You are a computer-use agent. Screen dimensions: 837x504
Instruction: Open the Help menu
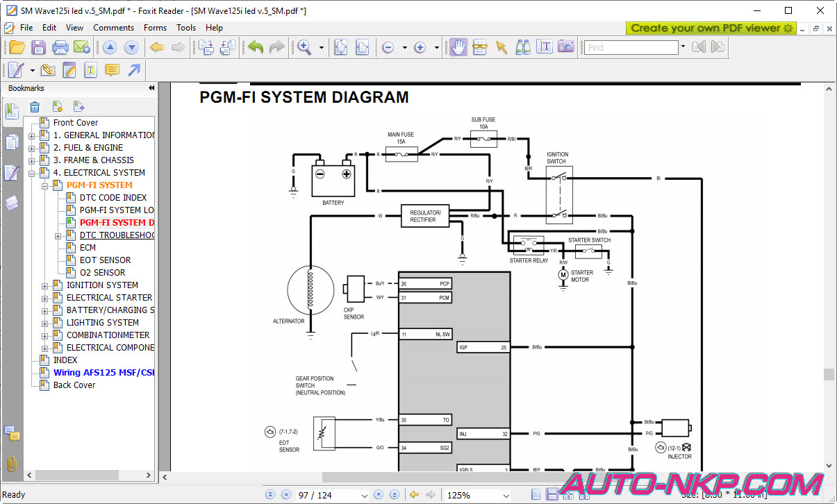click(x=214, y=28)
